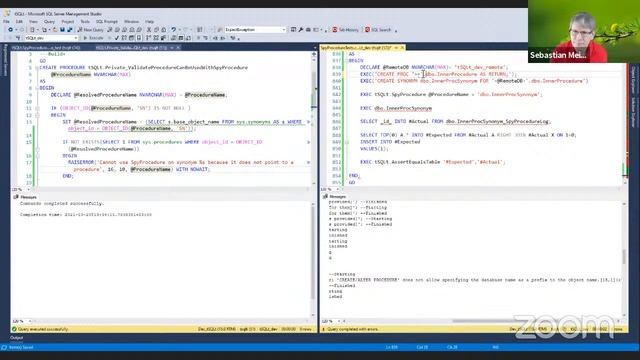Image resolution: width=640 pixels, height=360 pixels.
Task: Click the Save file icon
Action: [x=62, y=30]
